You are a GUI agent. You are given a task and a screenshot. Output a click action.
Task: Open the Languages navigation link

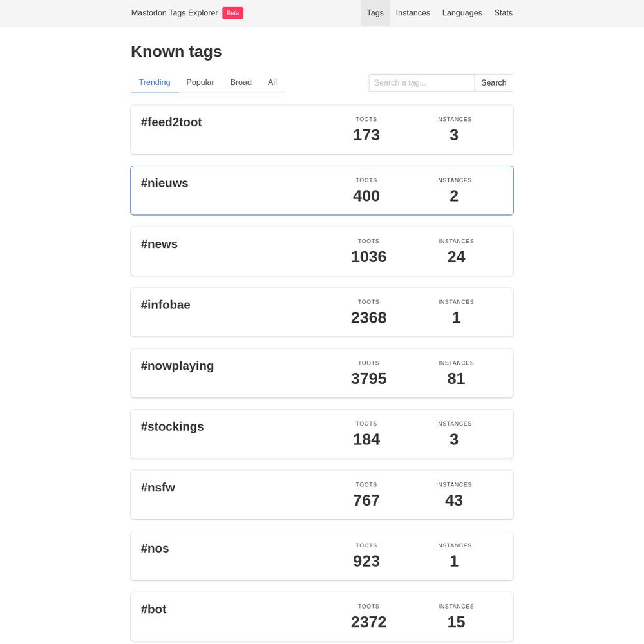coord(462,13)
